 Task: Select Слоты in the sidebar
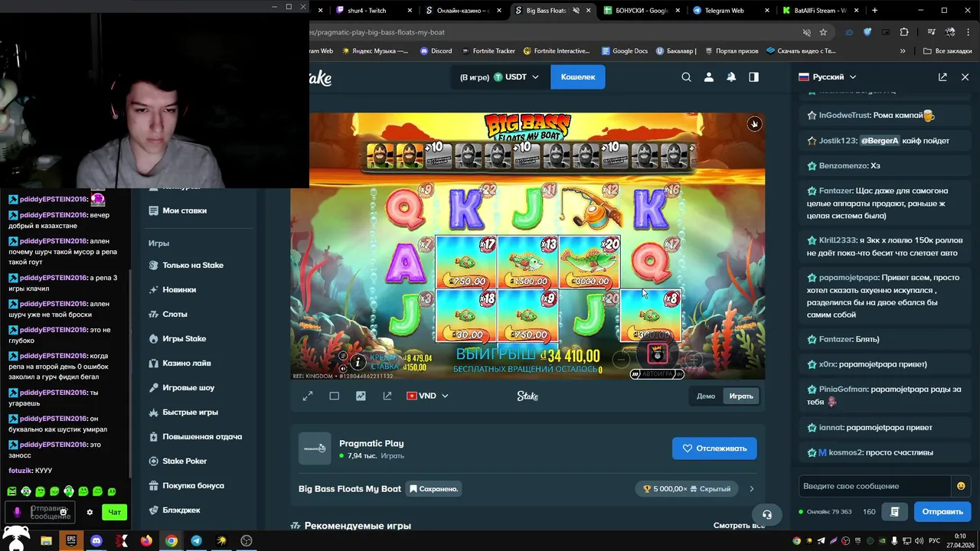[175, 314]
